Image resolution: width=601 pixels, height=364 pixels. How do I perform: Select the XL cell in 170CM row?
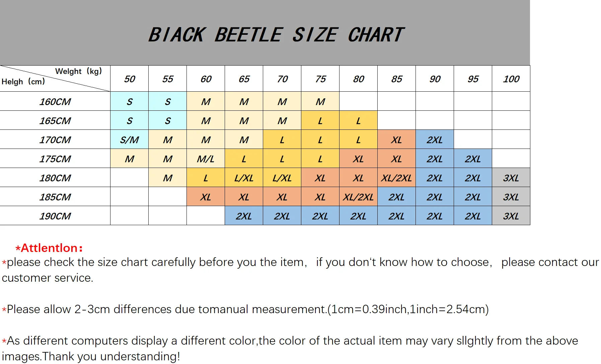(396, 140)
